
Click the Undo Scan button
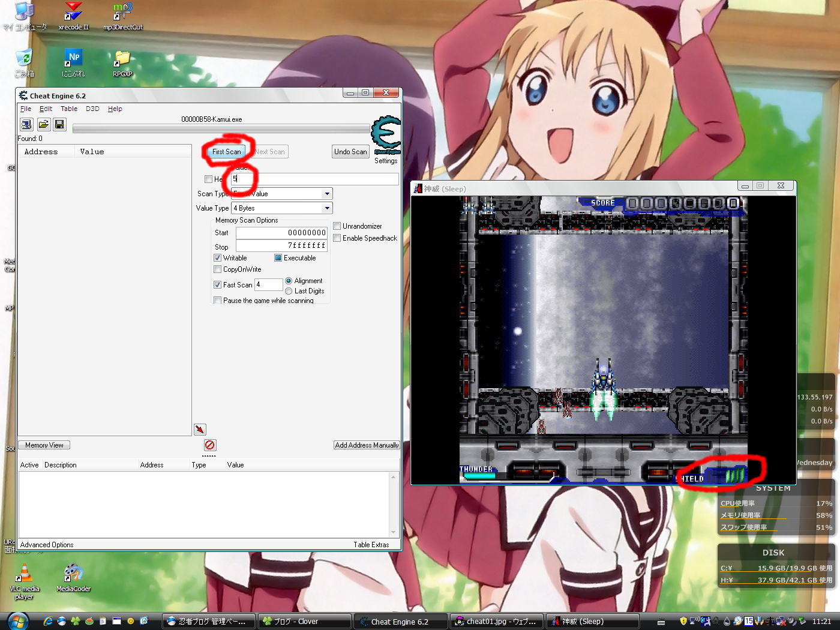(350, 152)
